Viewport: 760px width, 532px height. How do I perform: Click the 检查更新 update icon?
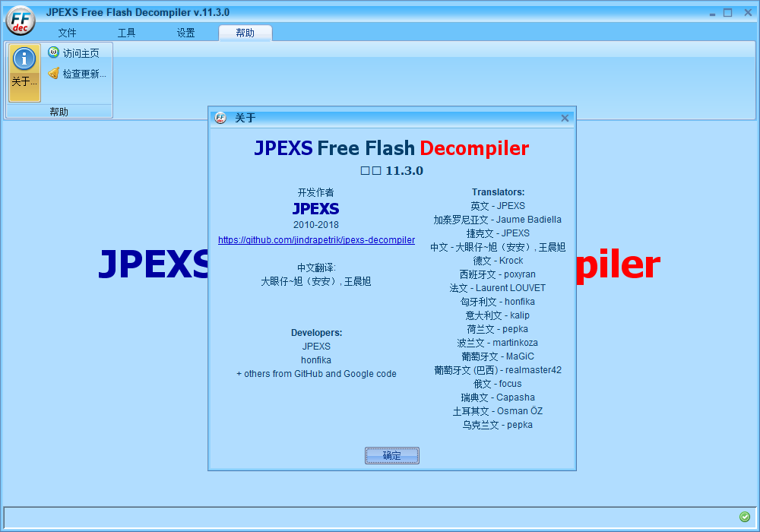pyautogui.click(x=53, y=73)
